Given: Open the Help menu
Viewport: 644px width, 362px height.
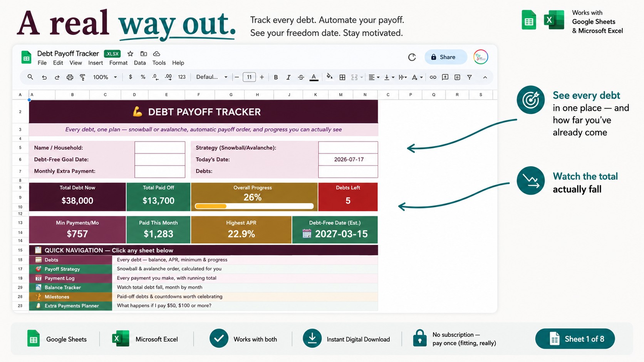Looking at the screenshot, I should click(x=178, y=63).
